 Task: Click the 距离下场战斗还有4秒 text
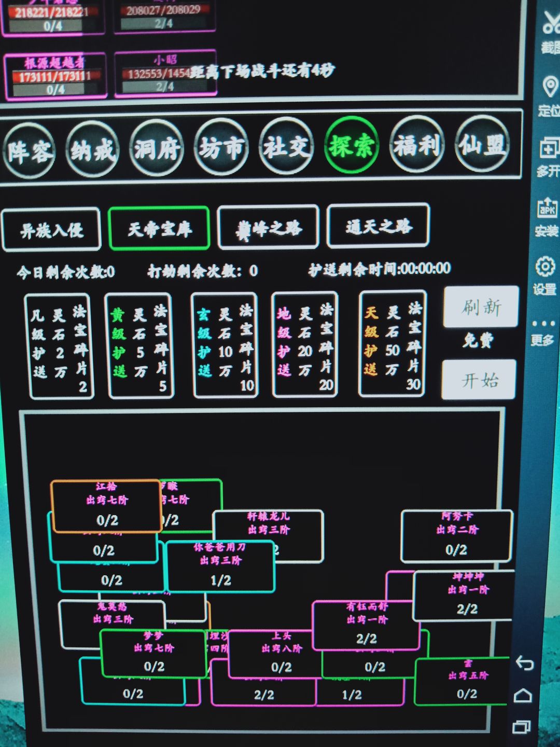(262, 71)
